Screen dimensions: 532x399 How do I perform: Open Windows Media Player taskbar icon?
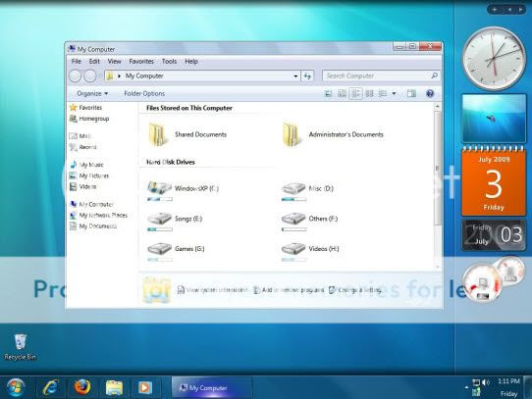click(145, 387)
